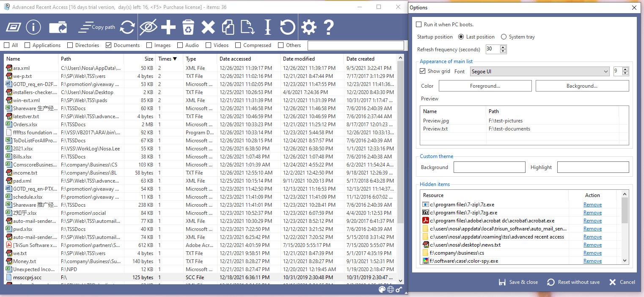Click the info icon in toolbar
The height and width of the screenshot is (297, 644).
[33, 28]
